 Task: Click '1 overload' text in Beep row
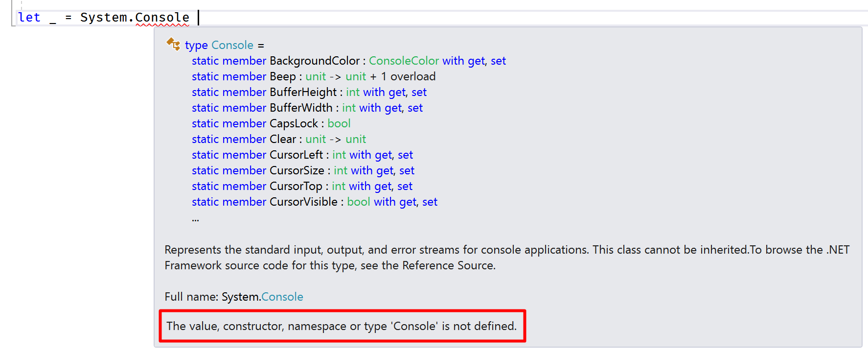pyautogui.click(x=408, y=76)
